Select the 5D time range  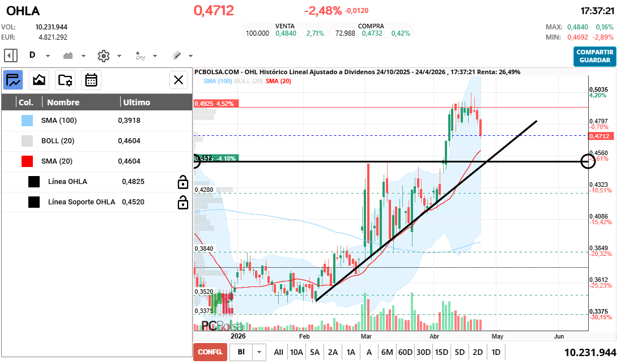click(x=460, y=353)
